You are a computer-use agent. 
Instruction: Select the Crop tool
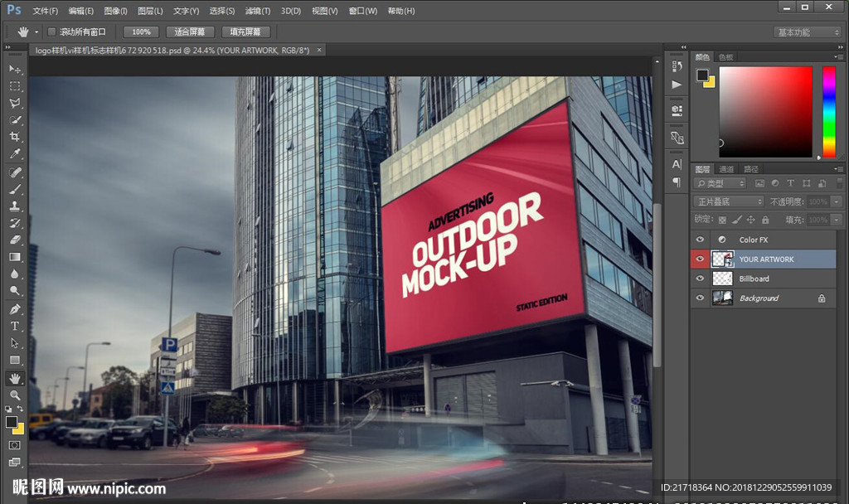[x=15, y=138]
